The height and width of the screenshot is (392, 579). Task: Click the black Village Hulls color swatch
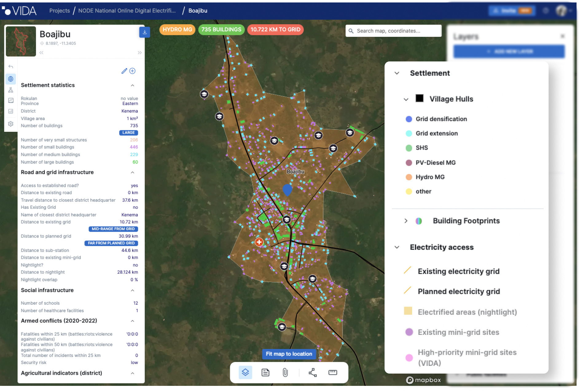(x=419, y=99)
